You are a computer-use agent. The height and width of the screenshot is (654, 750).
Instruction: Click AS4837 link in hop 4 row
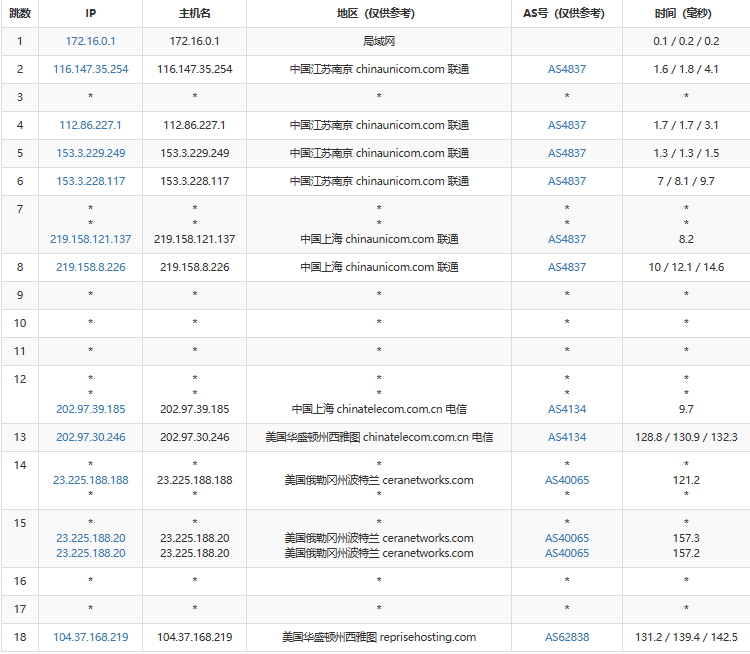tap(567, 125)
